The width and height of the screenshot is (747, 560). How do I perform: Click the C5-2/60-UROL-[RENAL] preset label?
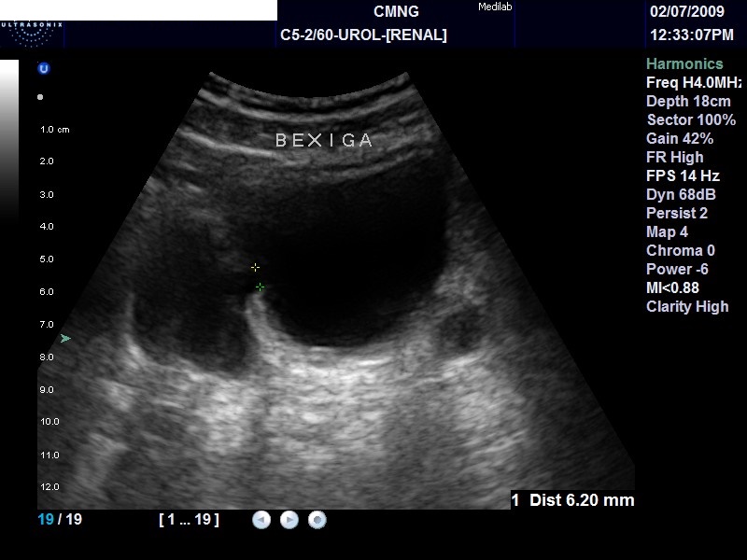363,35
